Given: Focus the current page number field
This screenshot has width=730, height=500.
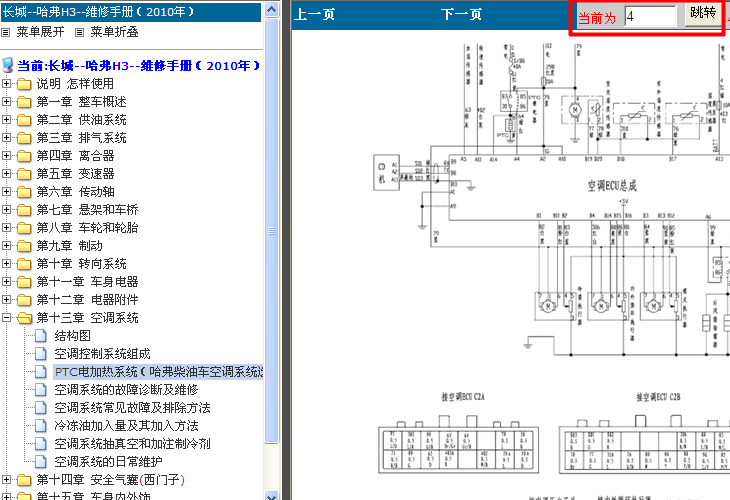Looking at the screenshot, I should tap(650, 16).
